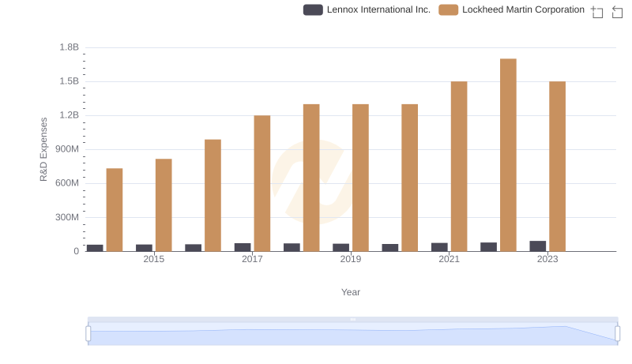The width and height of the screenshot is (632, 364).
Task: Click the Lennox bar for 2021
Action: 439,247
